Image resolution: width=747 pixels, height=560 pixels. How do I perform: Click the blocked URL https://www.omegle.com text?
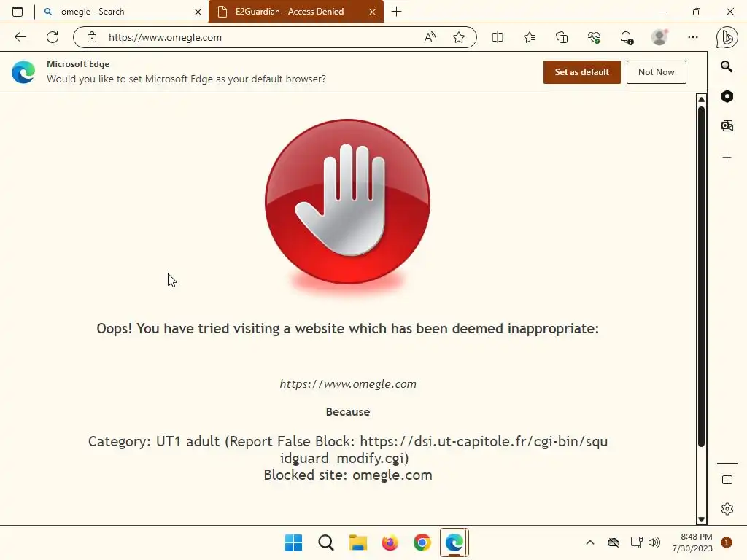click(348, 384)
